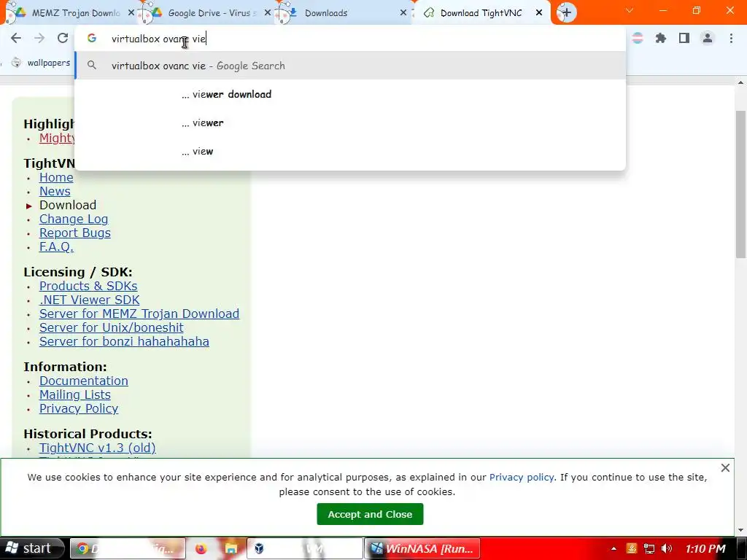The image size is (747, 560).
Task: Click the current Download sidebar entry
Action: 68,205
